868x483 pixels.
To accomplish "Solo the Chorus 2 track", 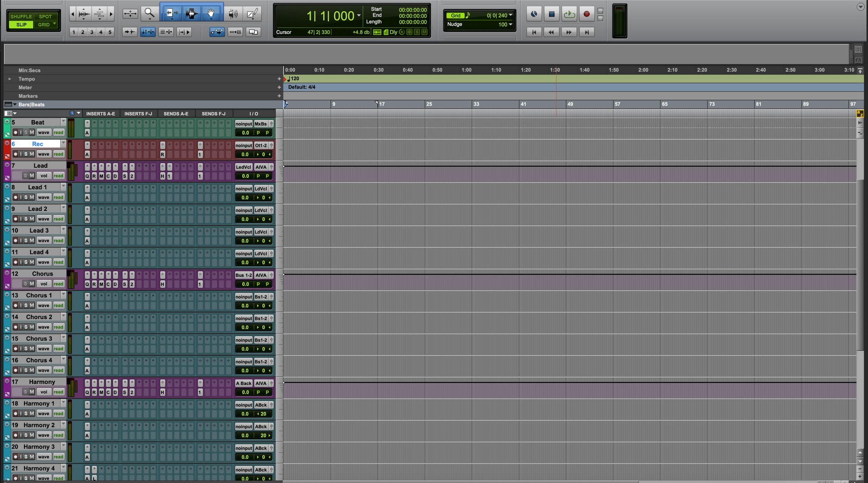I will coord(26,327).
